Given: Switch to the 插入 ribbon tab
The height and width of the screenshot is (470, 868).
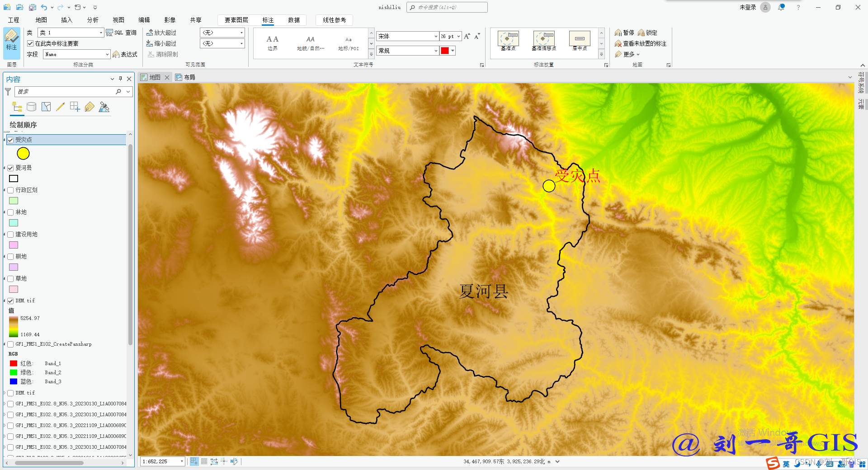Looking at the screenshot, I should (66, 20).
